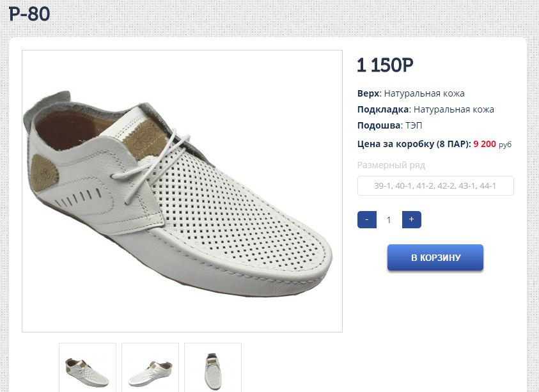
Task: Click the large main shoe photo
Action: tap(182, 191)
